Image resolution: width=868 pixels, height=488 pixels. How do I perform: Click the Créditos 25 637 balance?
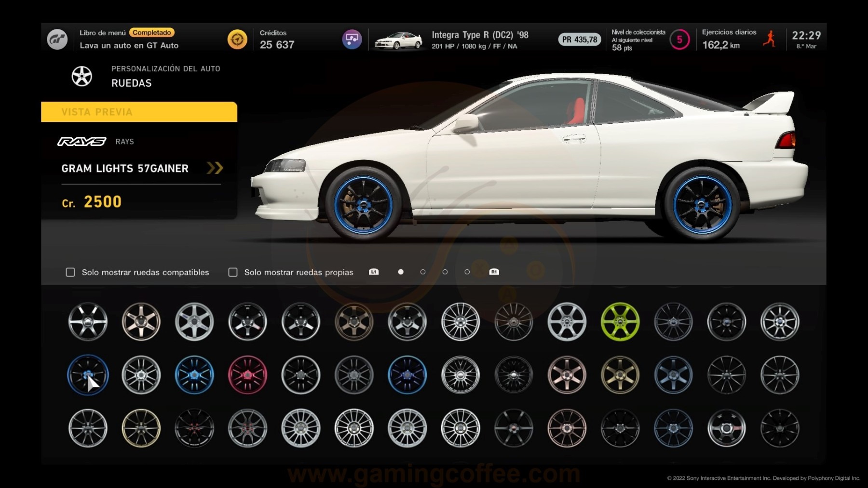click(277, 40)
